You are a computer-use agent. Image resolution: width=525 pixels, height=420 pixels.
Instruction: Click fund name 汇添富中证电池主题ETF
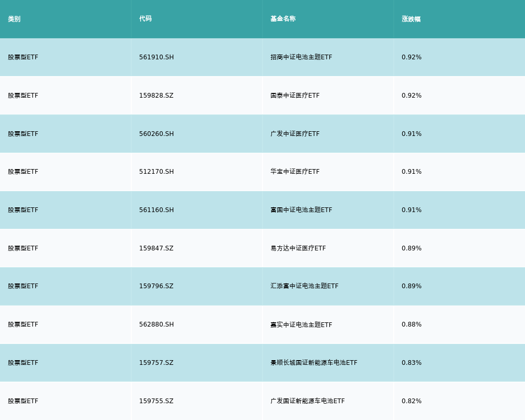[304, 286]
